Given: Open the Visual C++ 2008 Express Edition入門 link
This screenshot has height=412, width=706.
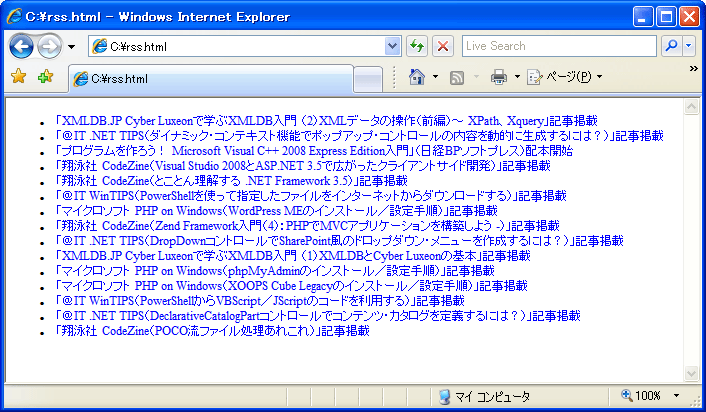Looking at the screenshot, I should (x=313, y=150).
